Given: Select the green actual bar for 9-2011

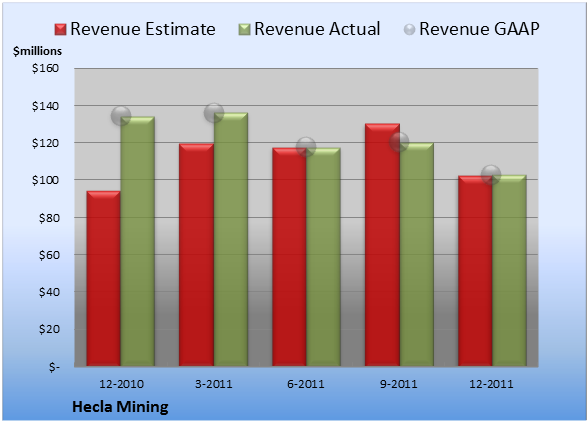Looking at the screenshot, I should click(x=417, y=254).
